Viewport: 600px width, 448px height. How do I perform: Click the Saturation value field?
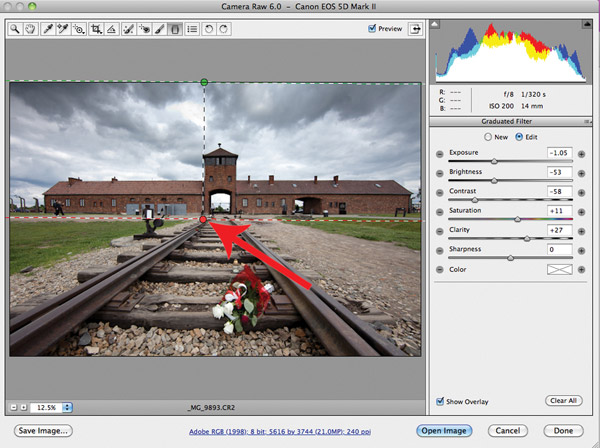560,211
